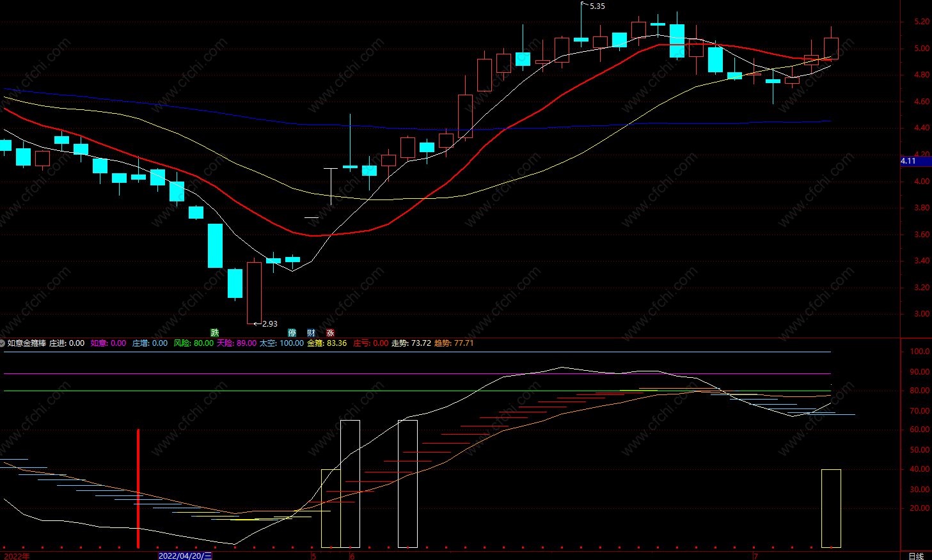Click the 5.20 price axis label
Image resolution: width=932 pixels, height=560 pixels.
tap(922, 22)
